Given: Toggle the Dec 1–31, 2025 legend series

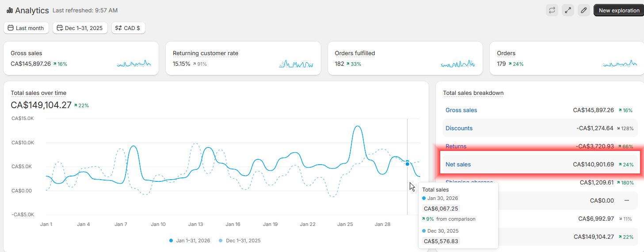Looking at the screenshot, I should [242, 241].
